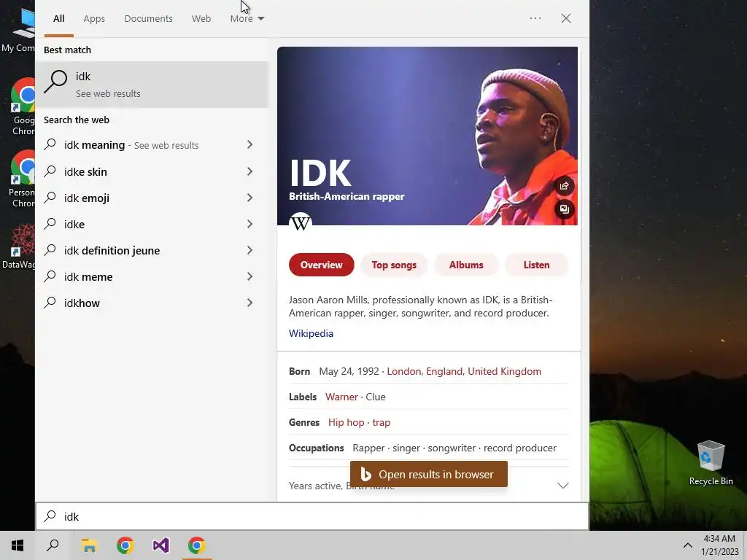The image size is (747, 560).
Task: Click the search input containing idk
Action: coord(312,516)
